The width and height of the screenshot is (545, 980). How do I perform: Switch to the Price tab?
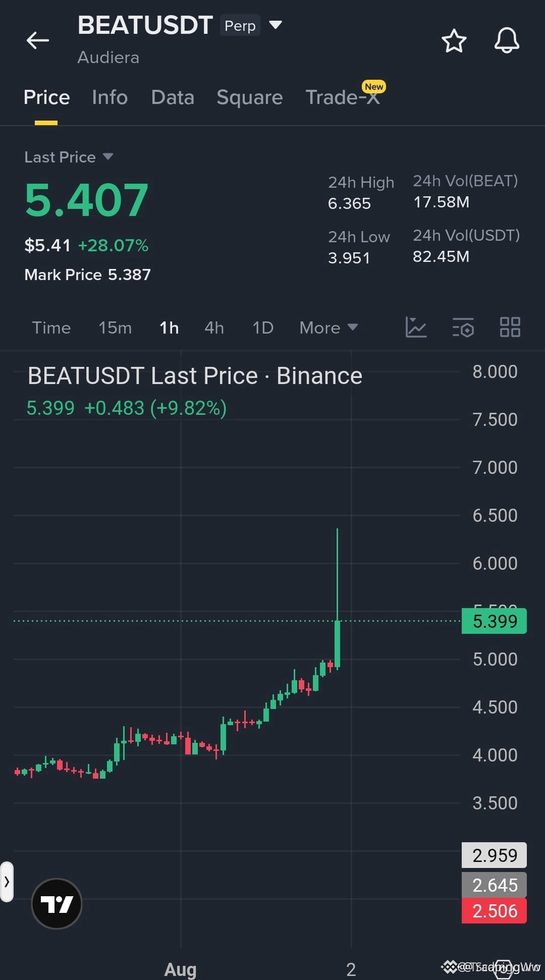tap(46, 97)
